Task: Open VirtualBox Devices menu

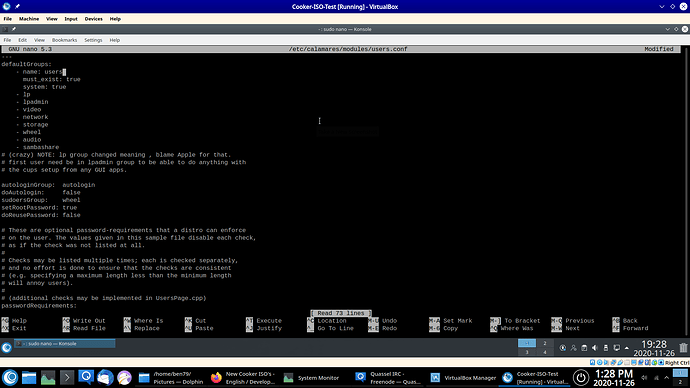Action: [x=93, y=19]
